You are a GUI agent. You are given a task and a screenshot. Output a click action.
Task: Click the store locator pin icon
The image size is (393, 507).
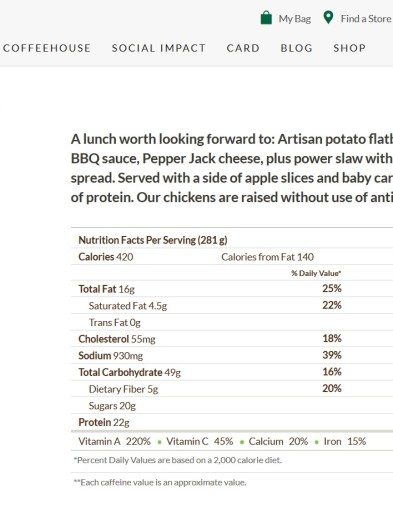tap(328, 17)
